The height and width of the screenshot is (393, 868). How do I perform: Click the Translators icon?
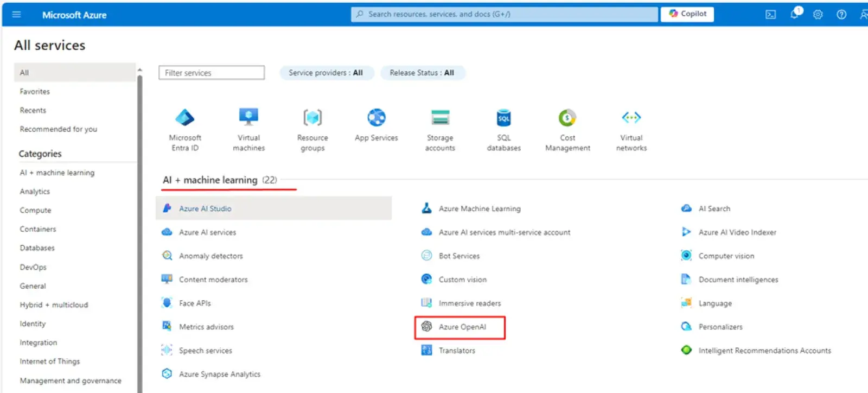427,350
